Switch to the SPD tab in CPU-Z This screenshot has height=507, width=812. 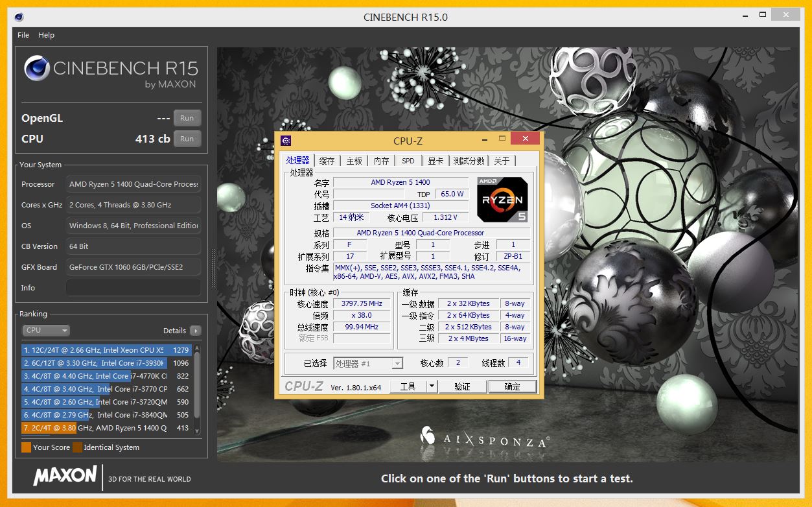tap(408, 160)
